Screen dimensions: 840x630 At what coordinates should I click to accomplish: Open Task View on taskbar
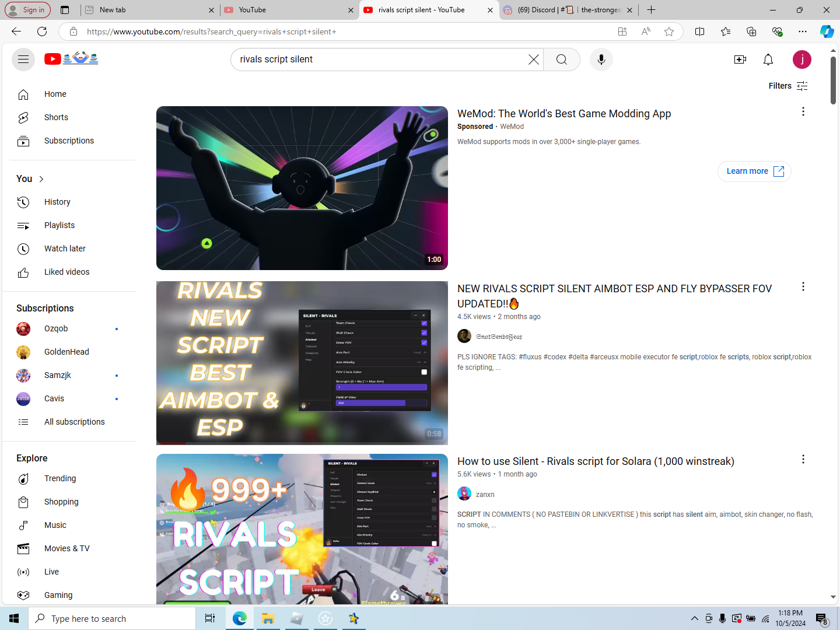(x=210, y=618)
